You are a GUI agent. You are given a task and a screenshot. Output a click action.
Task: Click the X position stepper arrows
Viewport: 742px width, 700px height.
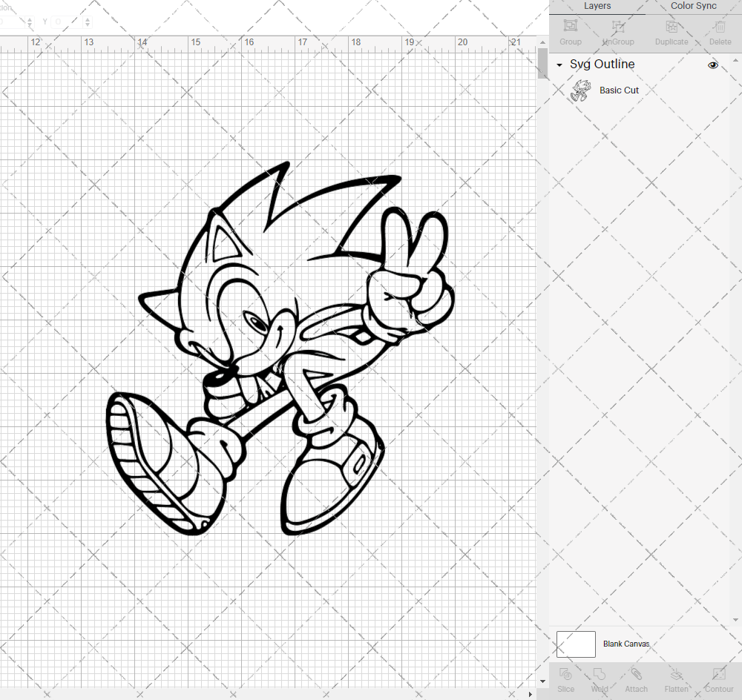click(x=30, y=22)
